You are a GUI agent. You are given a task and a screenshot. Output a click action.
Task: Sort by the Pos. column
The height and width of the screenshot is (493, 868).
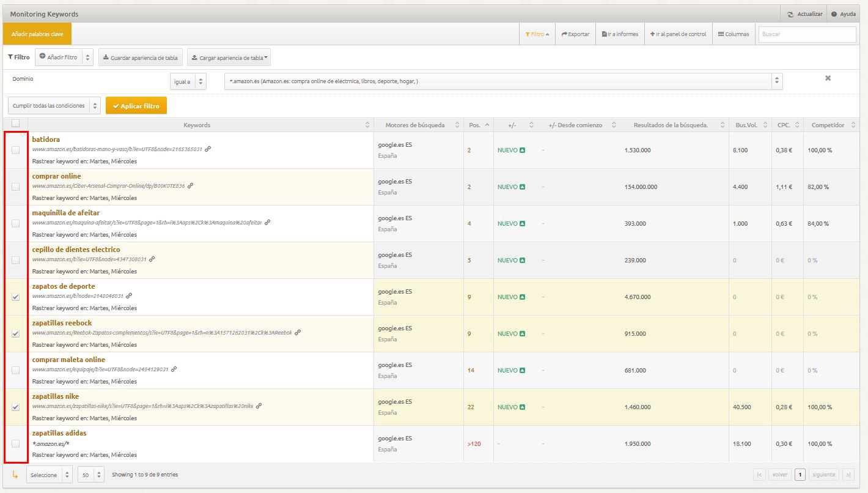coord(487,125)
